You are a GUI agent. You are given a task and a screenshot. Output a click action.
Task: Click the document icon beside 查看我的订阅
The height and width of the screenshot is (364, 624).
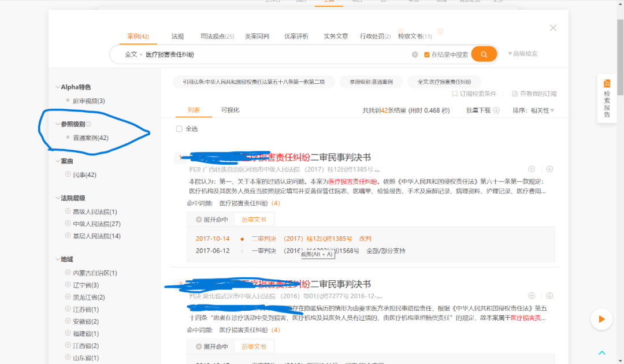(x=514, y=93)
